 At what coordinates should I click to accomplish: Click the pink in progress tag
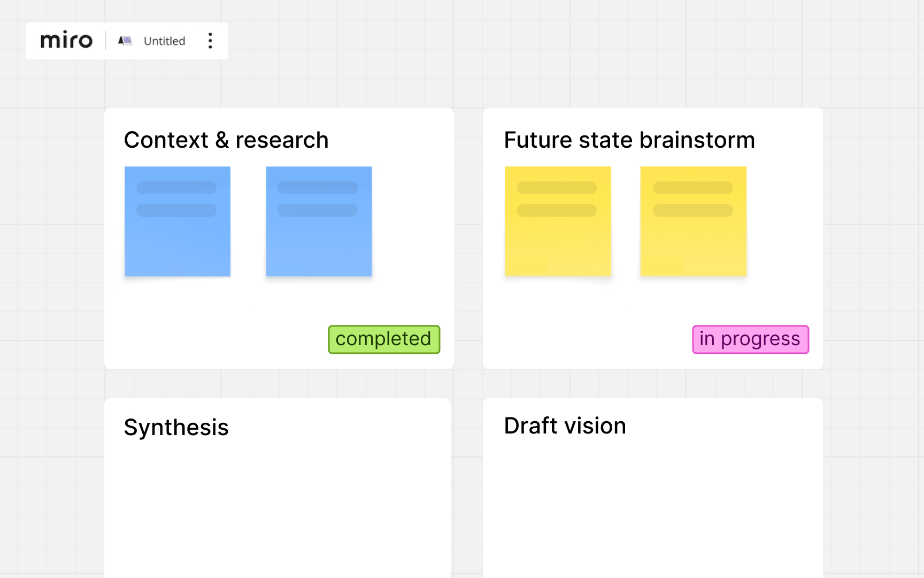tap(750, 339)
